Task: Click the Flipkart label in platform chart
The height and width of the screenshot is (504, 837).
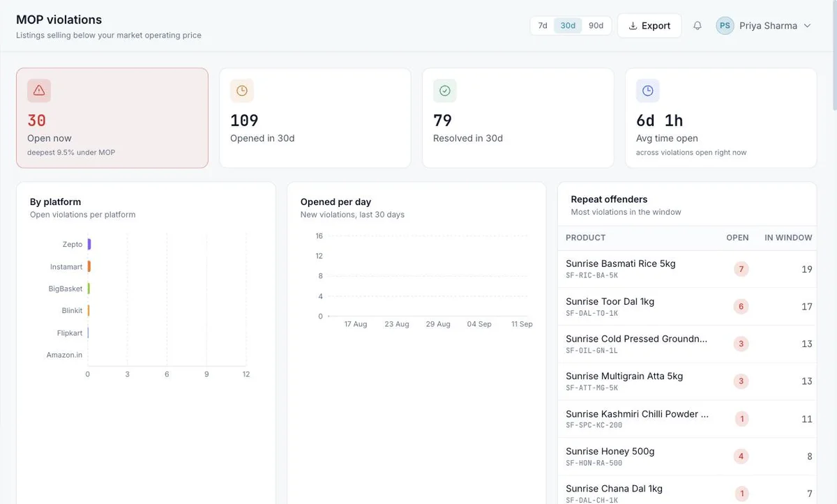Action: [x=70, y=333]
